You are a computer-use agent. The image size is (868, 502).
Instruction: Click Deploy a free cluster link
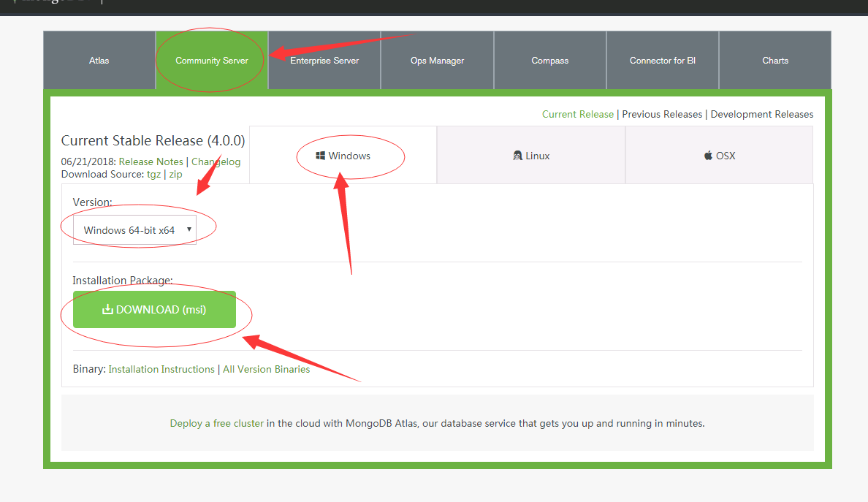click(x=216, y=423)
